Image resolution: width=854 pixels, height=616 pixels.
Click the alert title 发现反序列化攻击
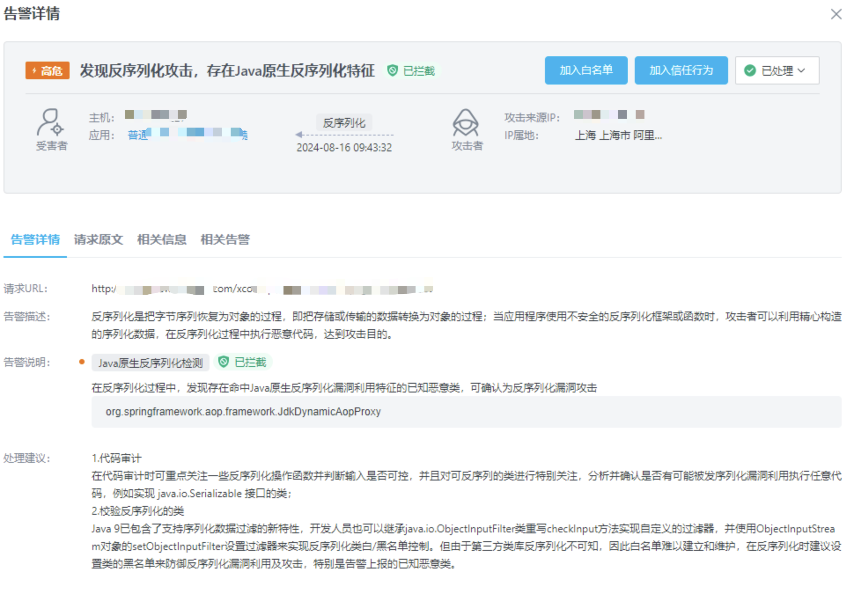click(x=227, y=70)
